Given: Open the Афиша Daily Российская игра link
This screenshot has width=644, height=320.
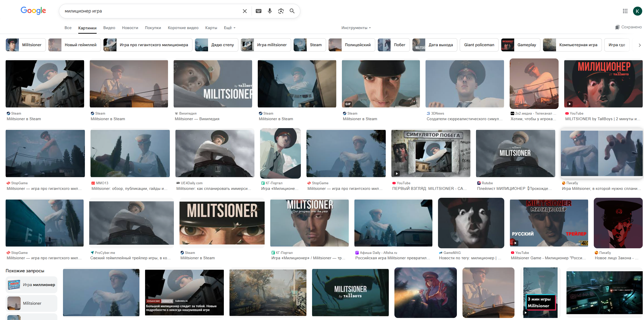Looking at the screenshot, I should point(393,258).
